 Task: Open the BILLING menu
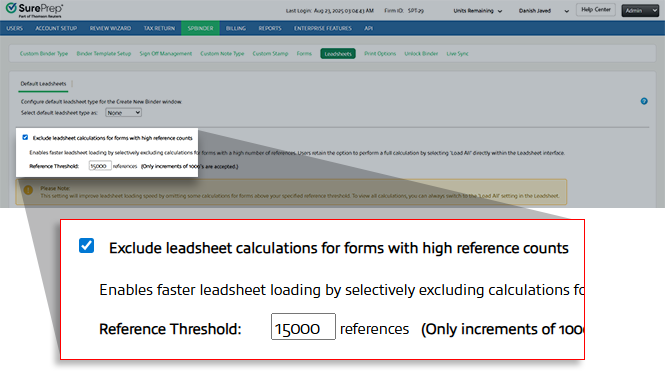click(x=236, y=28)
